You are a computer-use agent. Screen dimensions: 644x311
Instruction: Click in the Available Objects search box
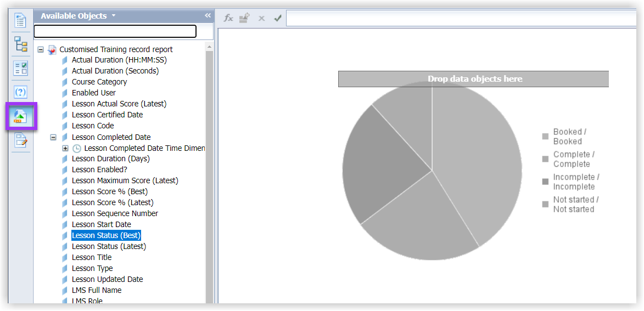[x=115, y=31]
